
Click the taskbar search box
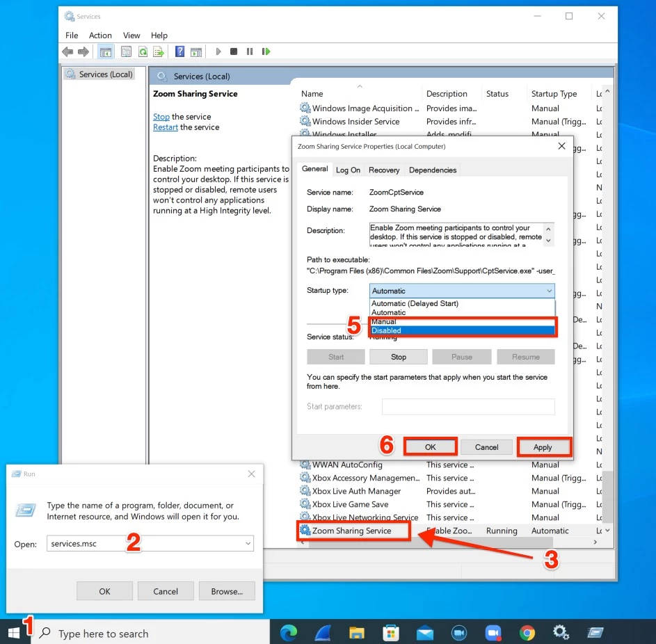(150, 633)
